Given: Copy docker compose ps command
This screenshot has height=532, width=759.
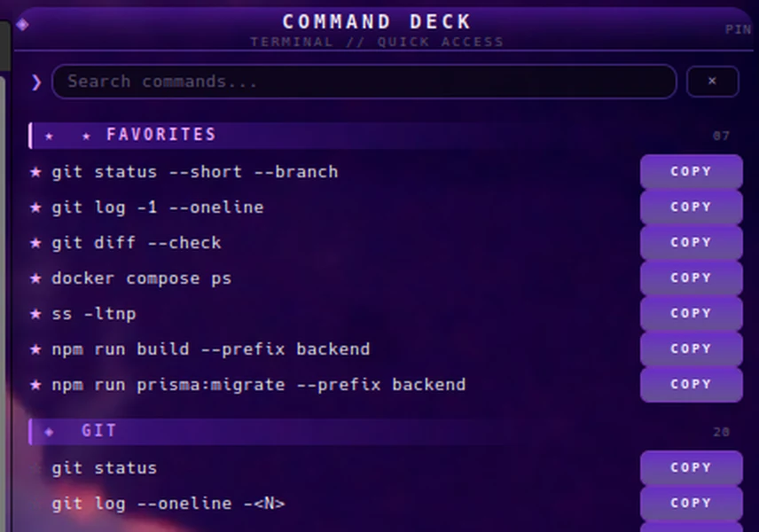Looking at the screenshot, I should (691, 278).
